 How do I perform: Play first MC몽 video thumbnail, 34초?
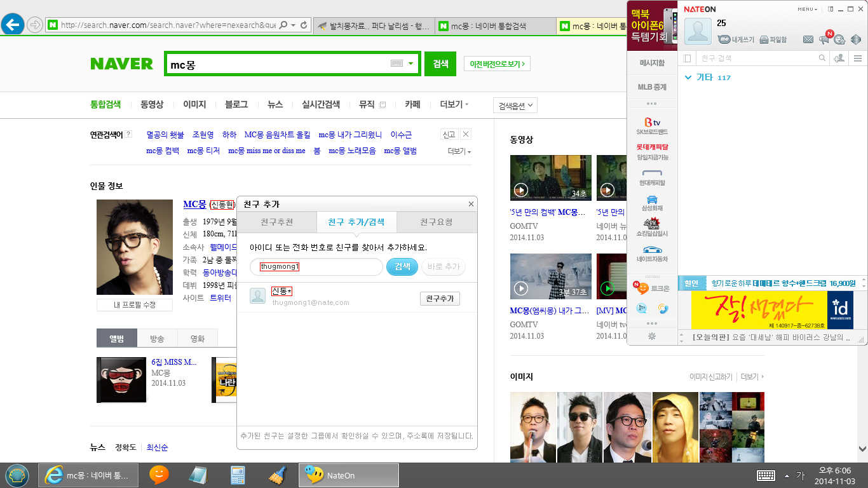click(551, 178)
